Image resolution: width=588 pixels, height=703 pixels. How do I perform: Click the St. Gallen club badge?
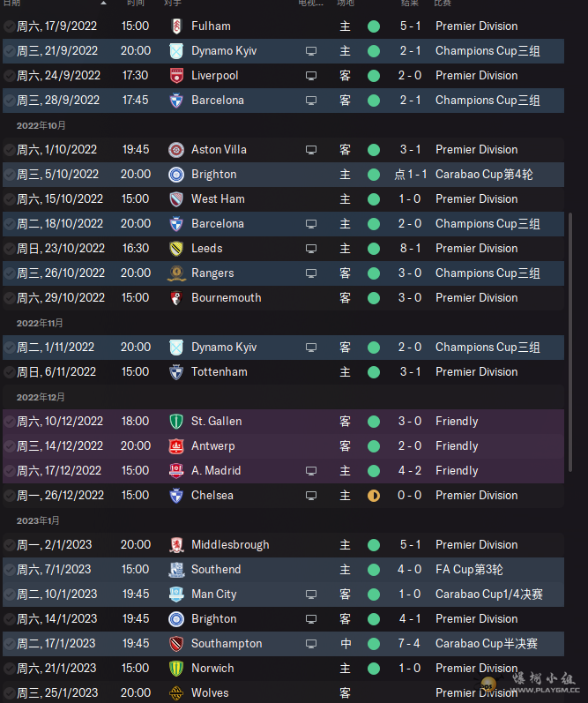[176, 422]
